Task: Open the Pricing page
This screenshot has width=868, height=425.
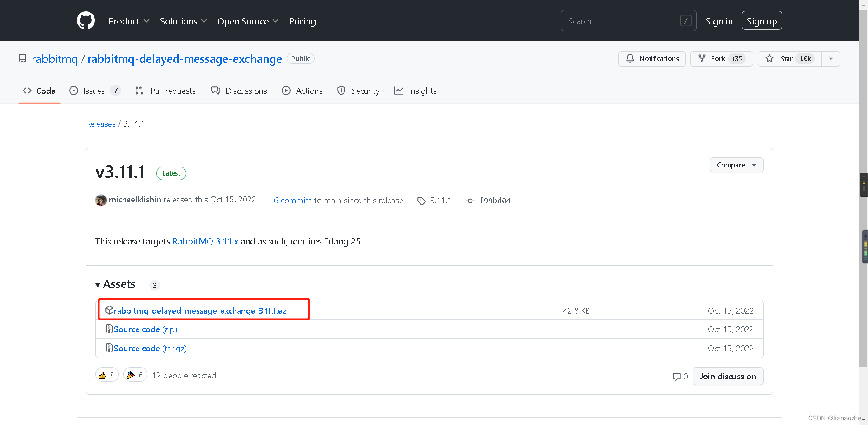Action: click(x=302, y=21)
